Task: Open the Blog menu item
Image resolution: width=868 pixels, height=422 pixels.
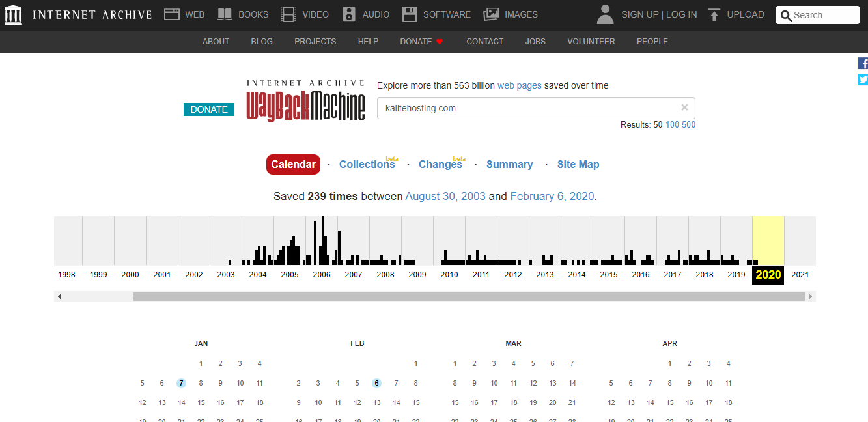Action: [262, 41]
